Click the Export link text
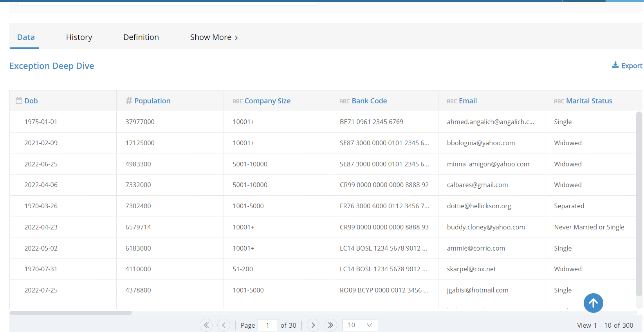 click(x=632, y=66)
